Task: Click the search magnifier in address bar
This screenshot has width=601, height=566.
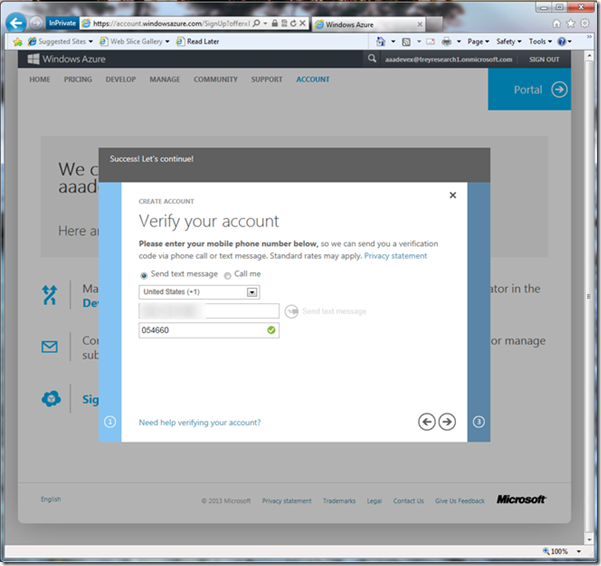Action: (x=256, y=23)
